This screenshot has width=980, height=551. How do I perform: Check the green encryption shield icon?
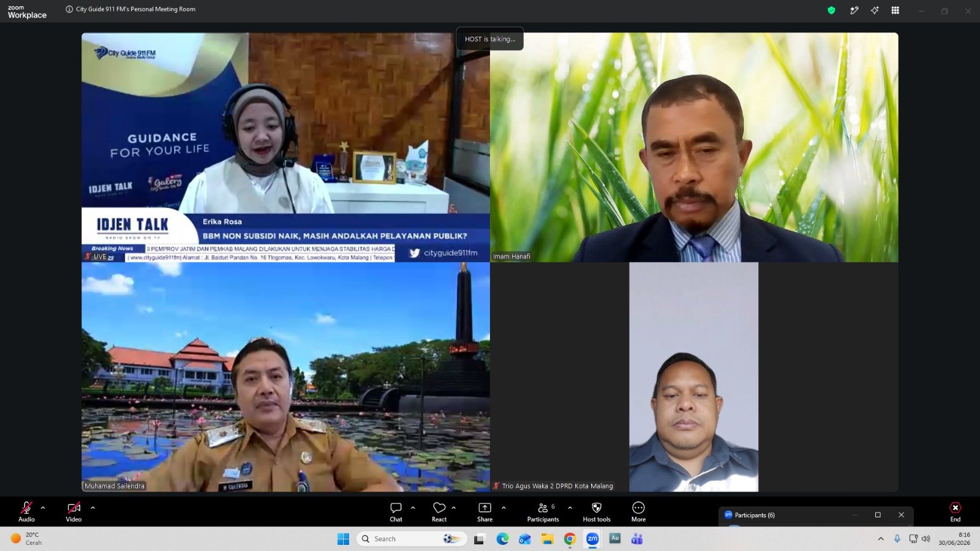pos(831,10)
